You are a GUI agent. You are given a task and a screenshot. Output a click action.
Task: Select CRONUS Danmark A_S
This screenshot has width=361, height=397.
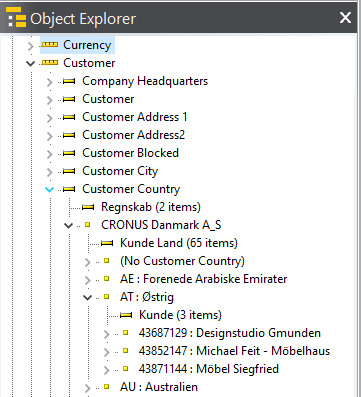pyautogui.click(x=161, y=225)
